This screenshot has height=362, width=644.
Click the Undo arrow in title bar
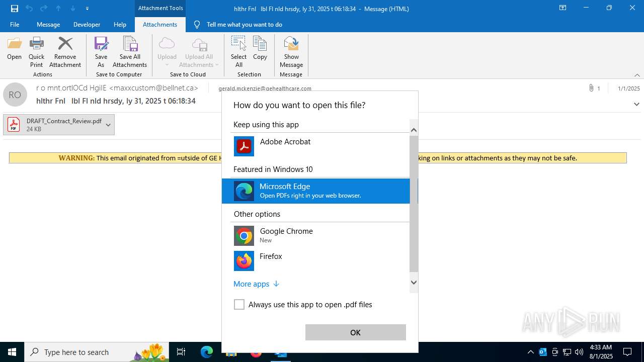[29, 9]
